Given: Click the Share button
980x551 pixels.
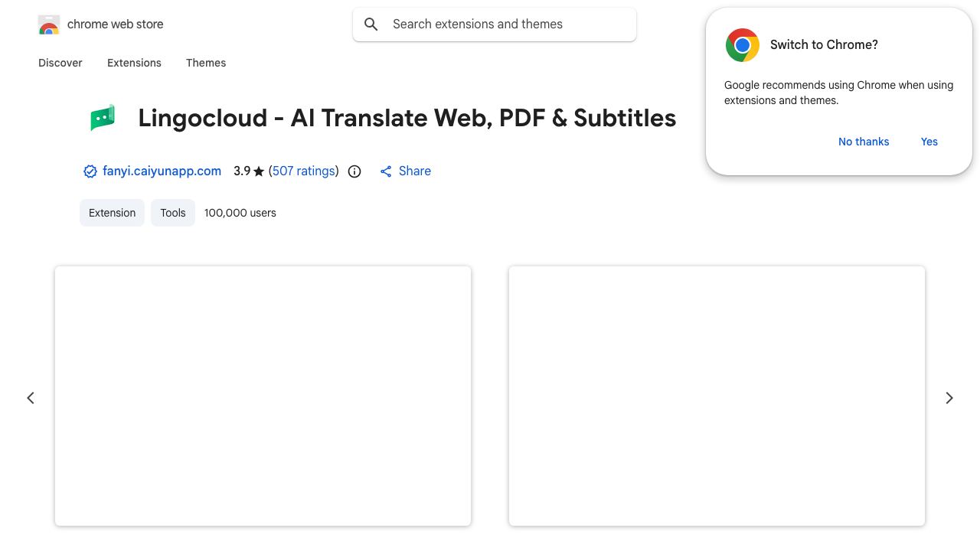Looking at the screenshot, I should 406,171.
